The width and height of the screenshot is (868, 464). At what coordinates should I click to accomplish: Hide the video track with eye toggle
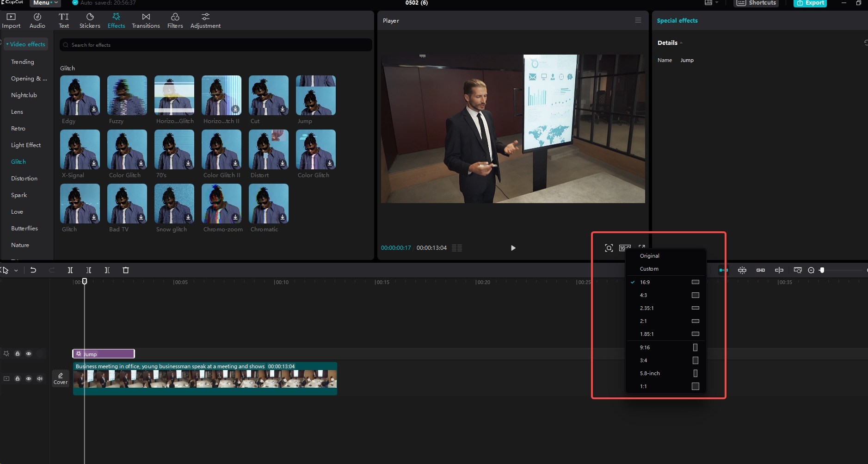29,378
